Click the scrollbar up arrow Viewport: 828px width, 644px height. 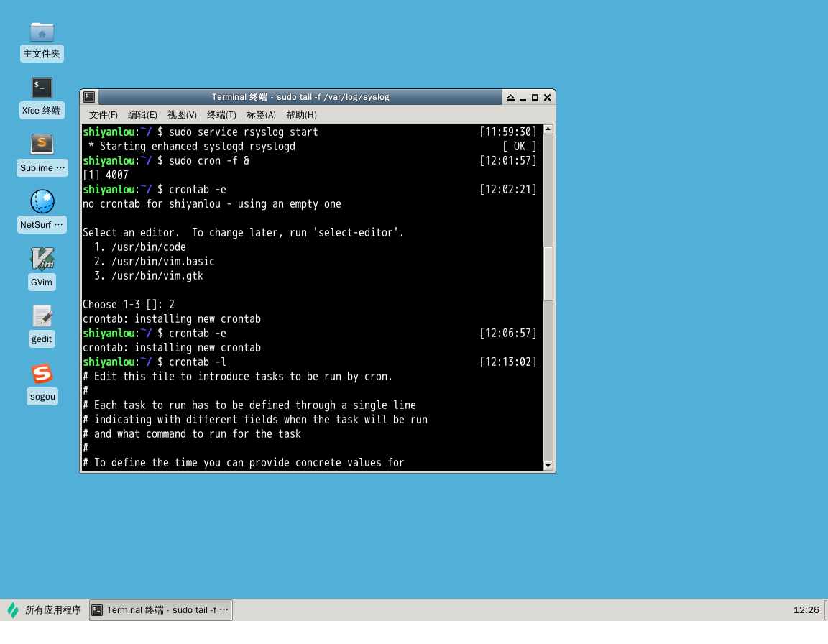548,129
